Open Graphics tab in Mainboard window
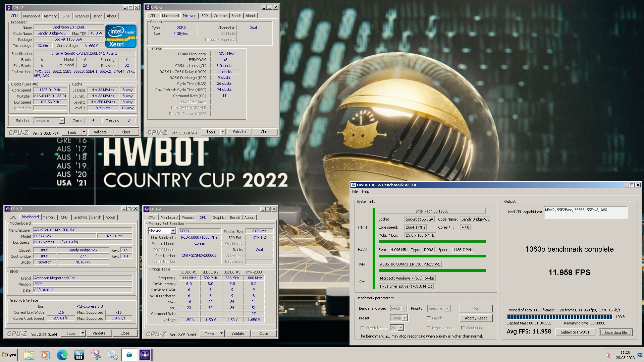 click(80, 217)
